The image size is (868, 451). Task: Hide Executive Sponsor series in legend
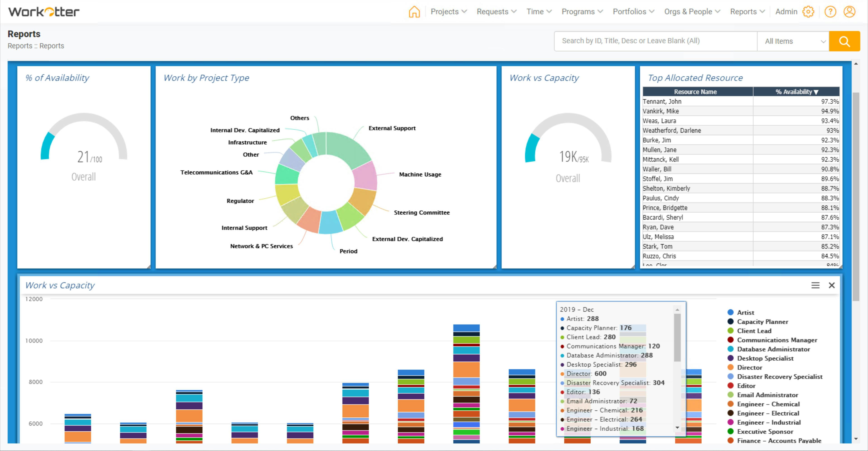(x=764, y=432)
